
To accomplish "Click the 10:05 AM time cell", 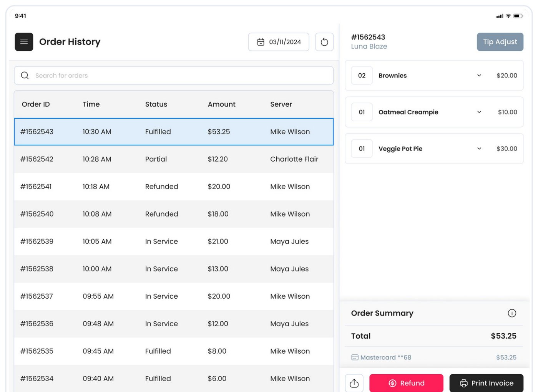I will [97, 241].
